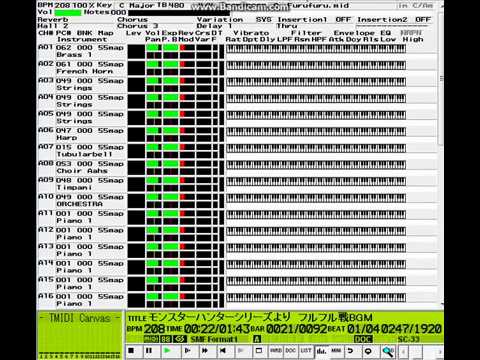This screenshot has width=480, height=360.
Task: Select channel A02 French Horn row
Action: click(81, 68)
